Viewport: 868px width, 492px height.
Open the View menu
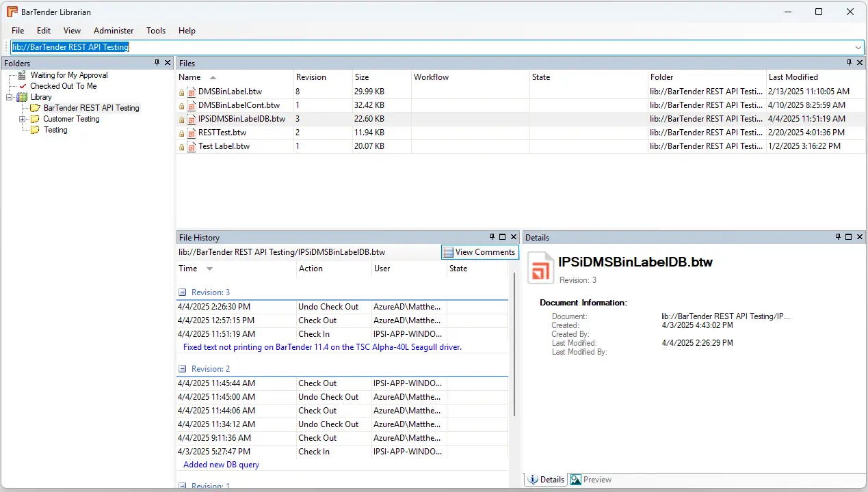pos(72,31)
